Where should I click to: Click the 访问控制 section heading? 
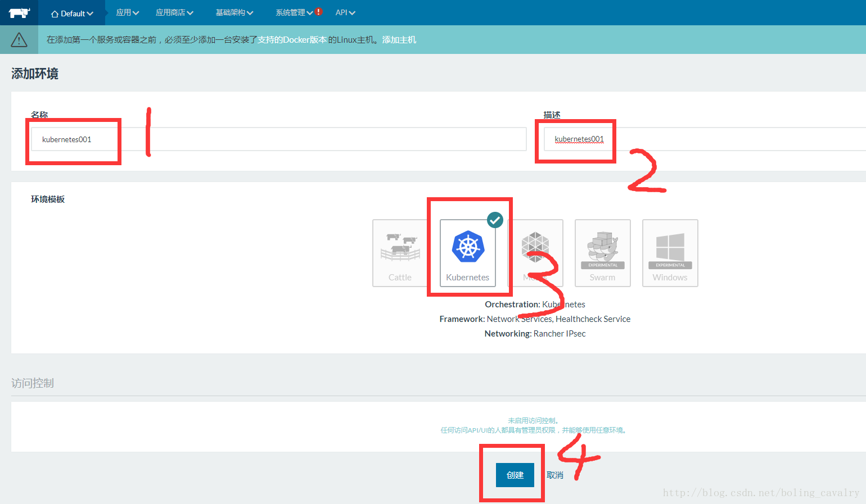33,383
